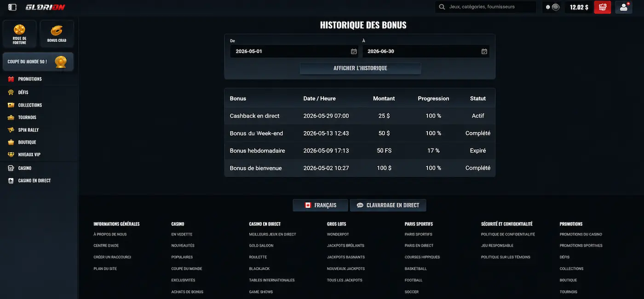Open the Spin Rally menu item
The image size is (644, 299).
pos(29,130)
